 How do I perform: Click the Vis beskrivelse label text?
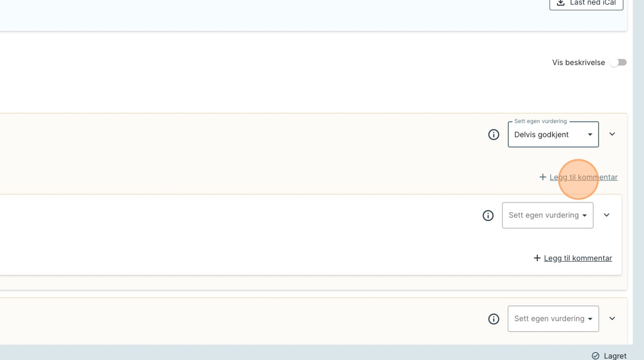point(578,63)
